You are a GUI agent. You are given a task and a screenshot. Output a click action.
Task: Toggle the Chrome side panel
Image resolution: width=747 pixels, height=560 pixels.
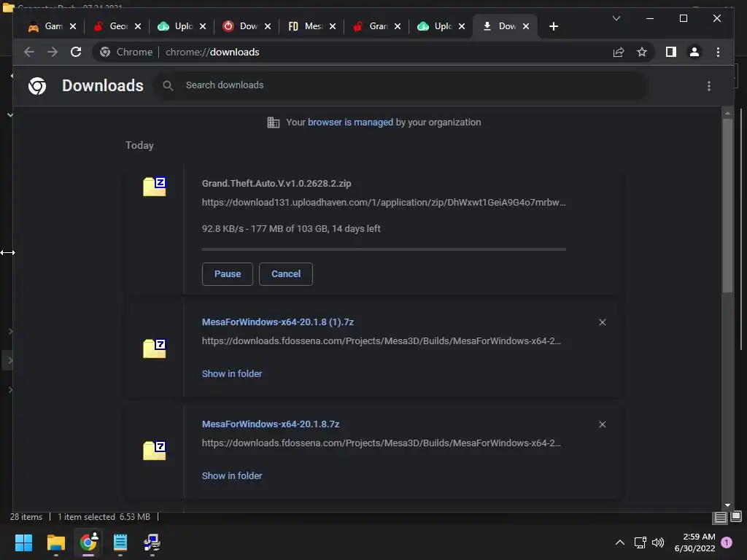(x=671, y=52)
